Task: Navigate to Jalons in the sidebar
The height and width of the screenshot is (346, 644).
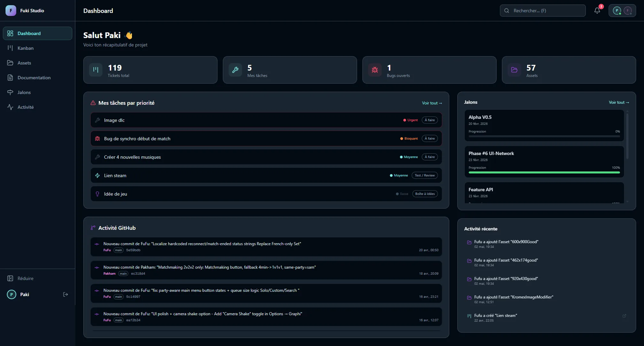Action: click(37, 92)
